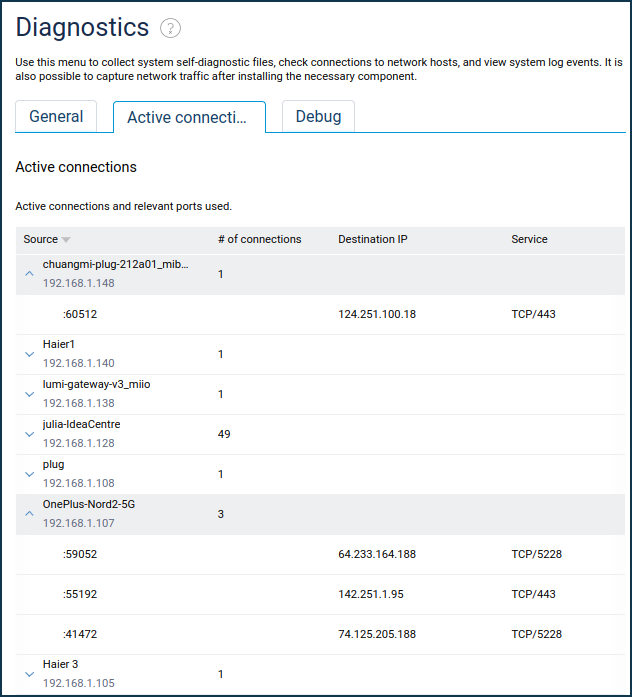Screen dimensions: 632x697
Task: Expand julia-IdeaCentre connection details
Action: tap(29, 434)
